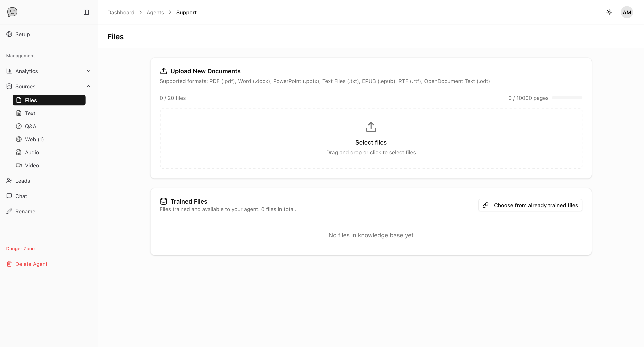Open the AM user avatar menu

click(x=627, y=12)
